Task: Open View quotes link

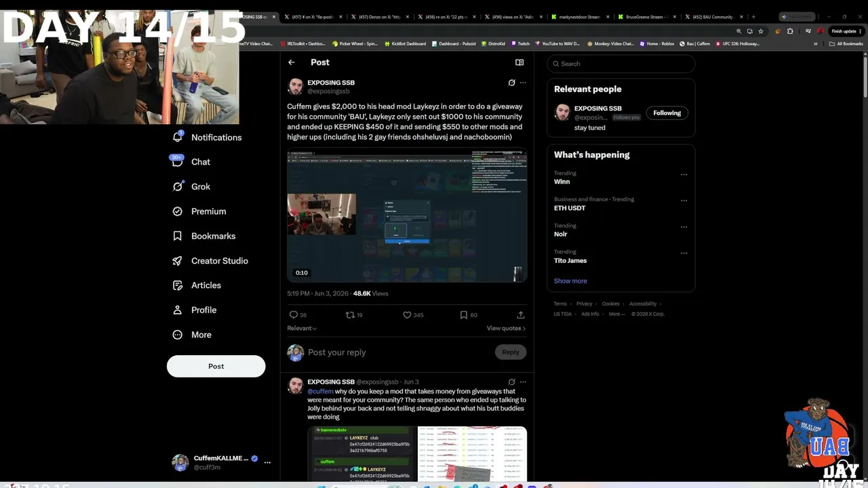Action: click(x=506, y=328)
